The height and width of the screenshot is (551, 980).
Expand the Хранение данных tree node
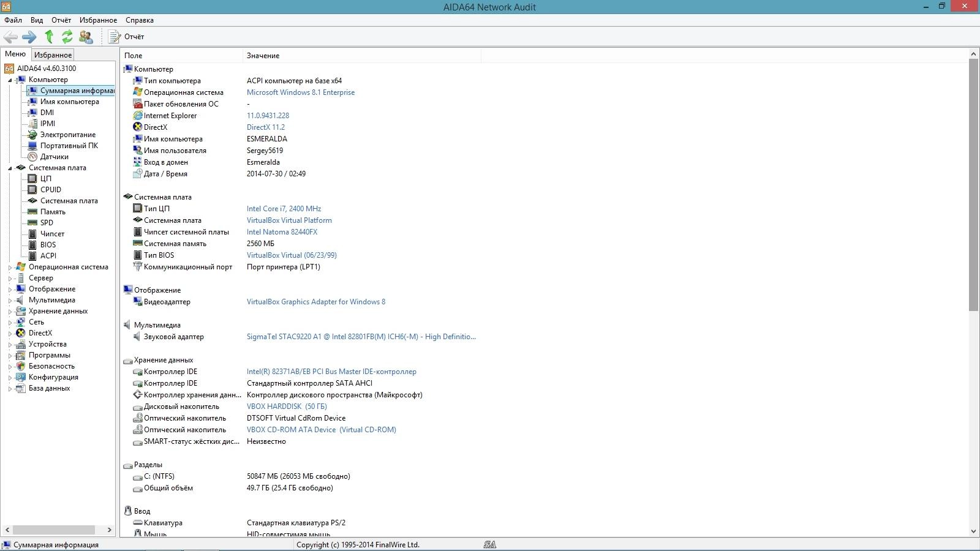10,312
